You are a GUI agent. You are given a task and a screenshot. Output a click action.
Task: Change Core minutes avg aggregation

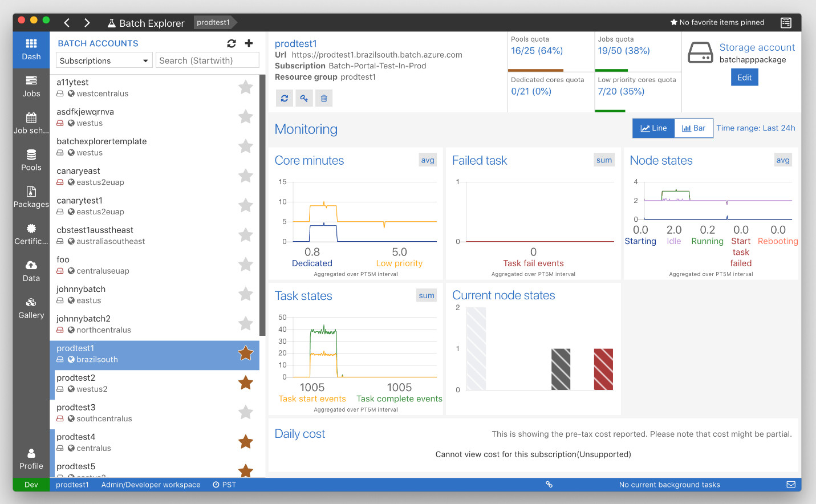click(428, 160)
